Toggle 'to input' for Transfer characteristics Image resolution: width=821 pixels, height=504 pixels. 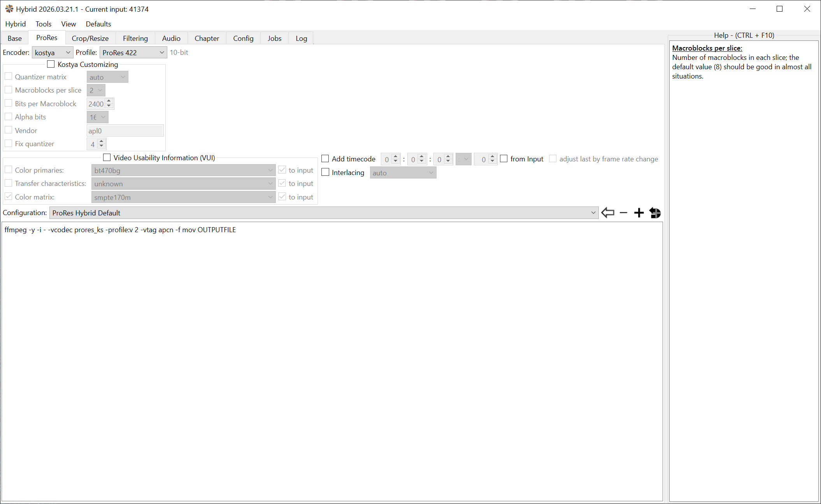pos(282,183)
